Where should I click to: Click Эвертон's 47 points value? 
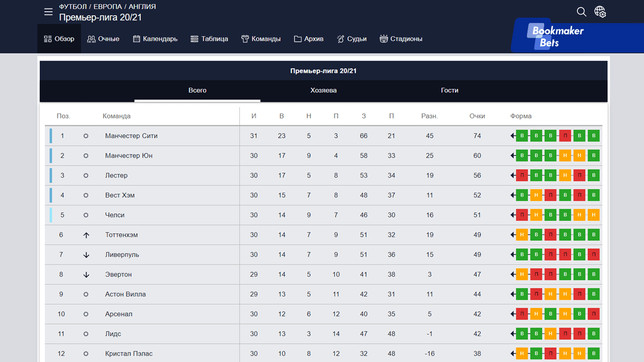(477, 275)
